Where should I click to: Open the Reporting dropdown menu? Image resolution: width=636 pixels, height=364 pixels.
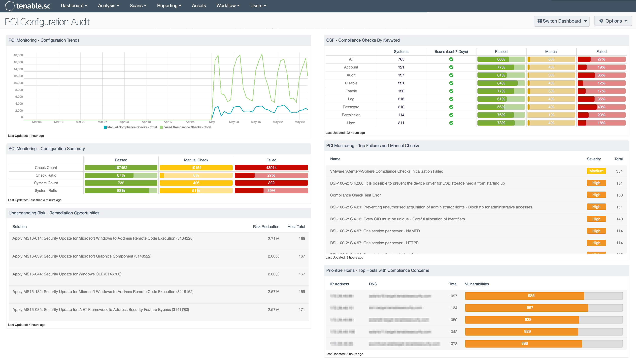click(x=169, y=6)
